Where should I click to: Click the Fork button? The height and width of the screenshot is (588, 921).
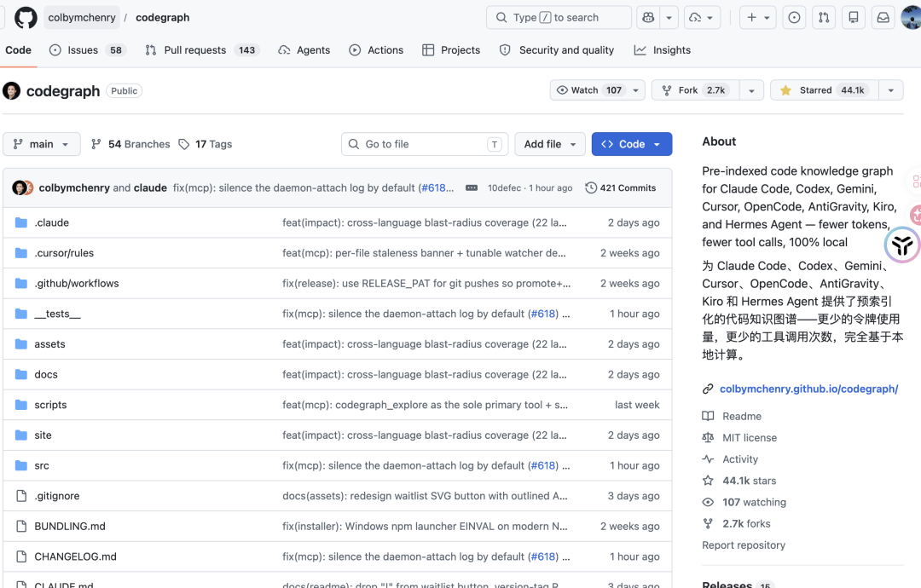click(x=696, y=90)
